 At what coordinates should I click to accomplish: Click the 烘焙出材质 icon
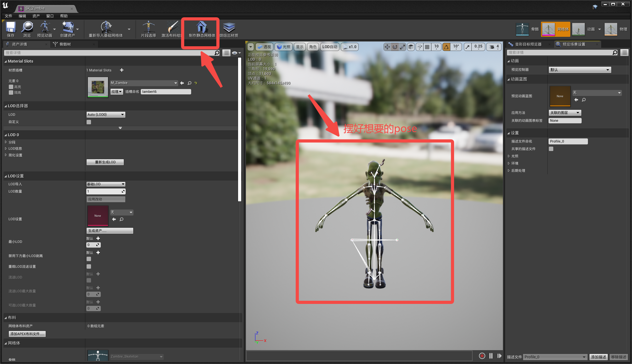[230, 29]
